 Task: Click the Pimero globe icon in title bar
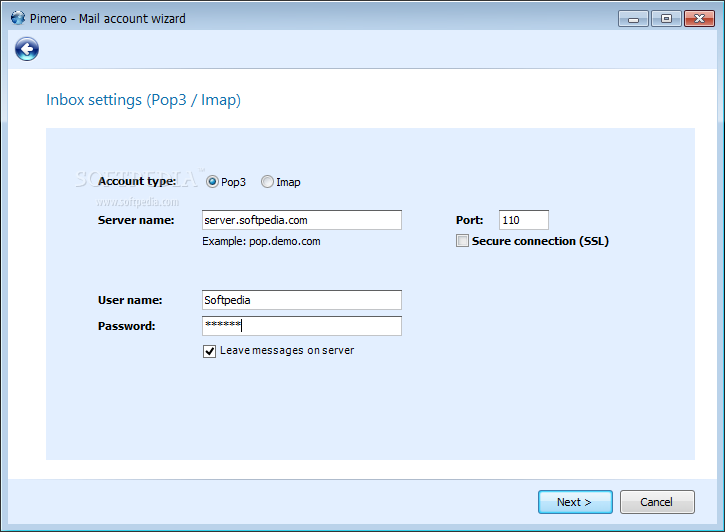18,18
